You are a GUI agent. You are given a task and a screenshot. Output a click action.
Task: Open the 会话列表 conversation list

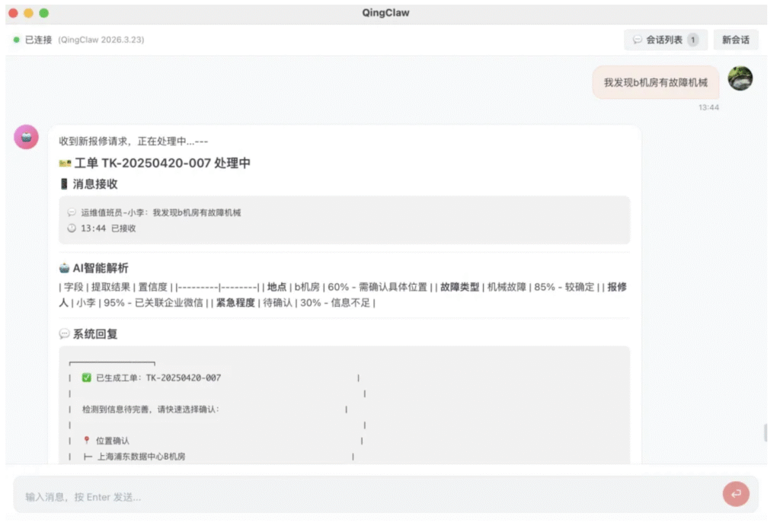tap(664, 40)
